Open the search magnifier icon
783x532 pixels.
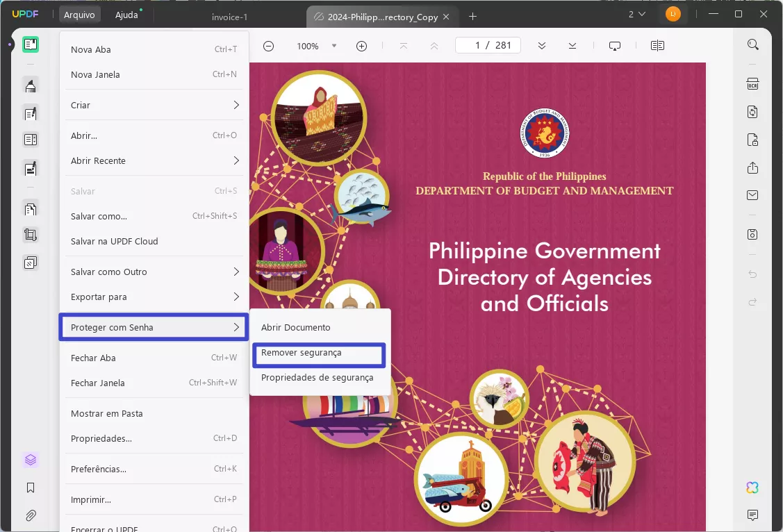(752, 44)
